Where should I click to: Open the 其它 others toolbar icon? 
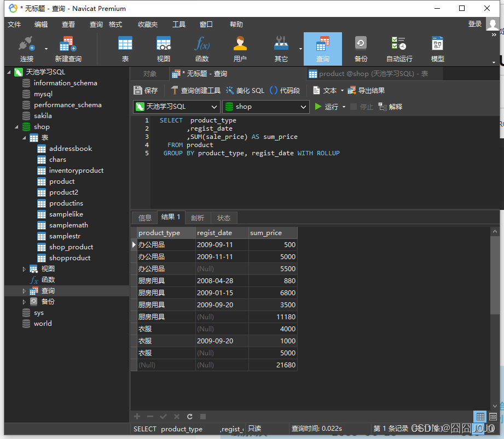tap(281, 49)
